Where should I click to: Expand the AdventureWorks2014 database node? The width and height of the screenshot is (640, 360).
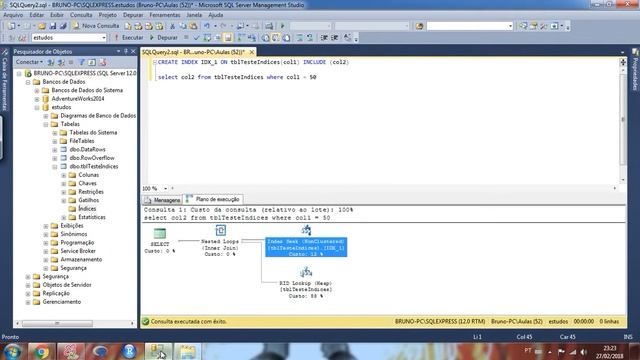click(37, 99)
